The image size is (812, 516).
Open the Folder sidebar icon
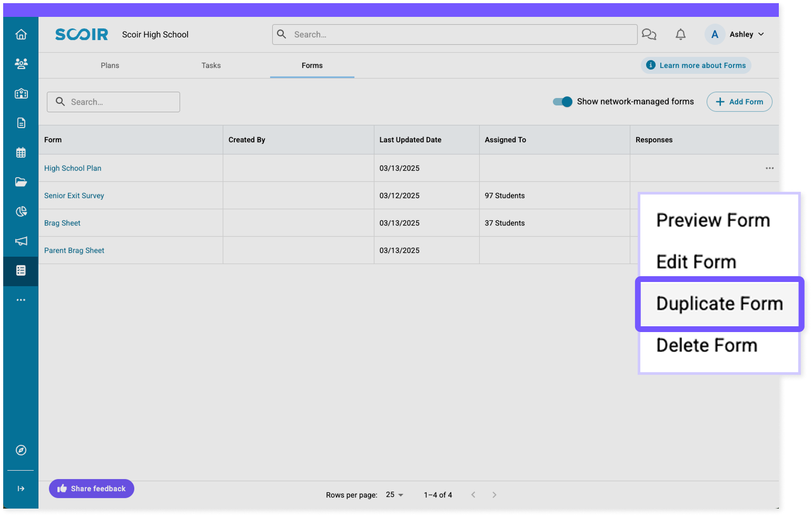coord(21,182)
